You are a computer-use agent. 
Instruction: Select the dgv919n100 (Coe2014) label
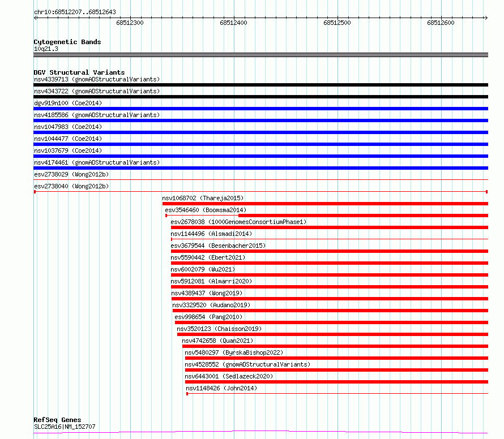point(68,103)
